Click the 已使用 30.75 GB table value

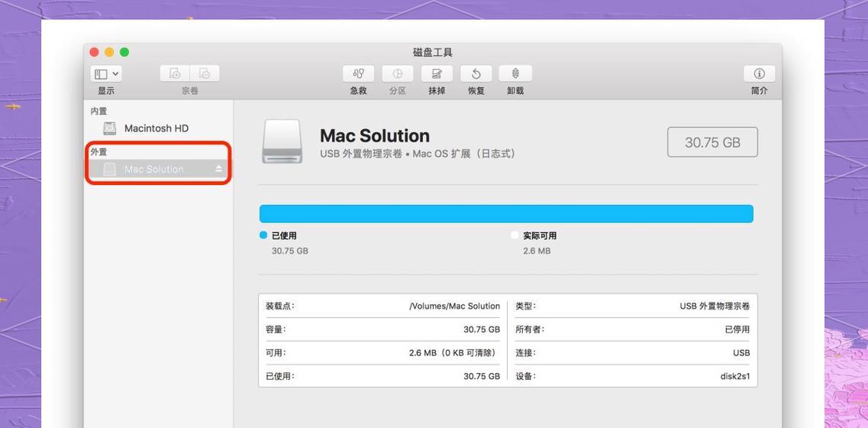click(482, 376)
